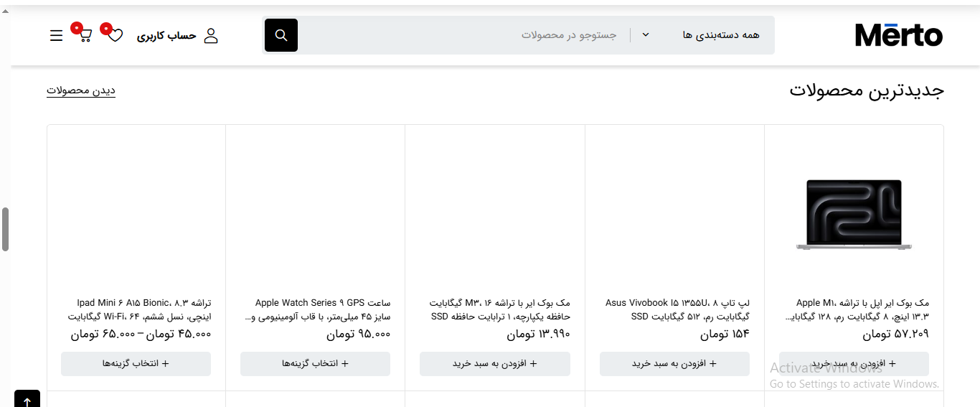Click the جدیدترین محصولات heading
Screen dimensions: 980x407
tap(867, 90)
